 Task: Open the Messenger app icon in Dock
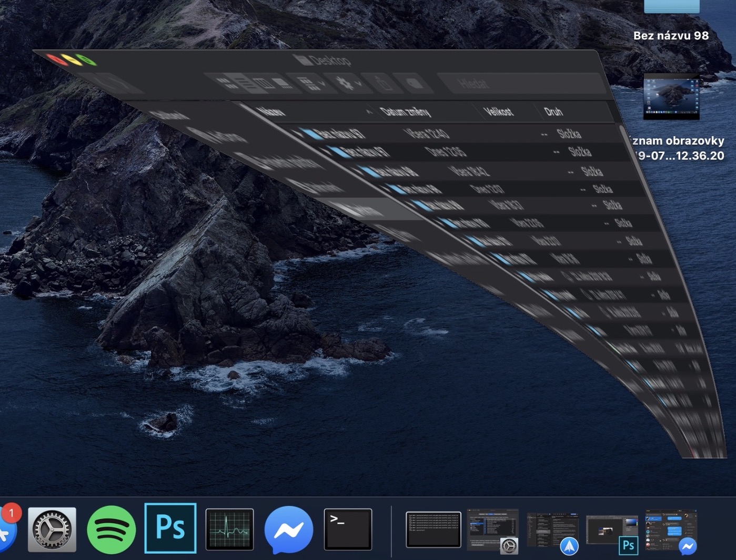289,530
